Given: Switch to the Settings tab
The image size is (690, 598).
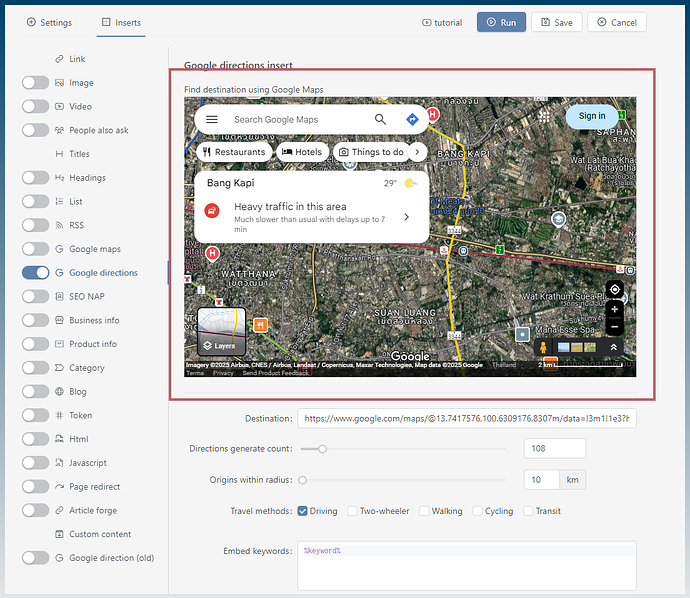Looking at the screenshot, I should click(49, 22).
